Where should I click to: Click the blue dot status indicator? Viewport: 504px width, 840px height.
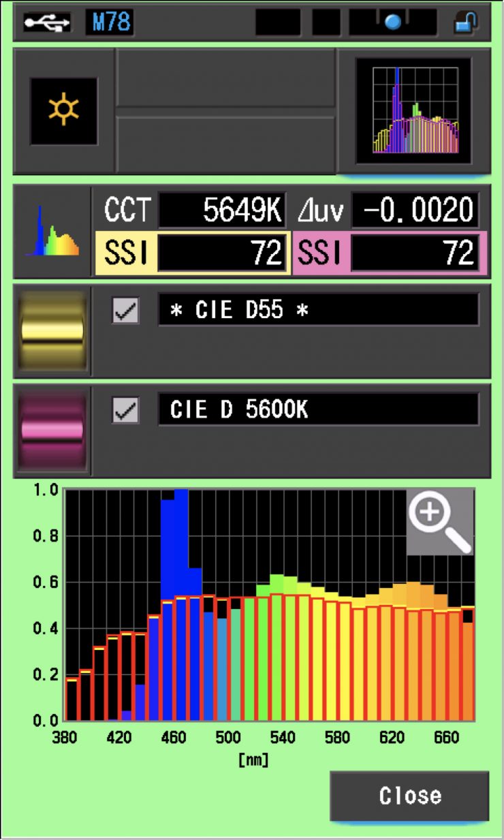pyautogui.click(x=392, y=22)
